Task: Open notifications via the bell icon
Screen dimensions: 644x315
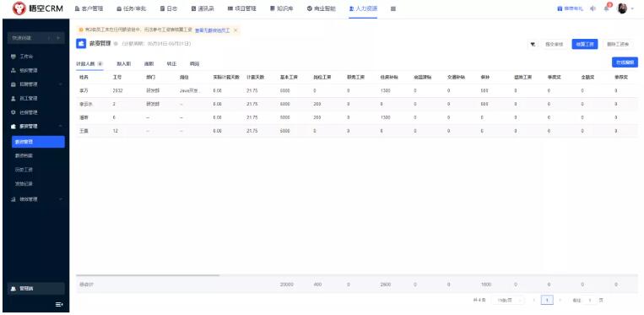Action: 607,8
